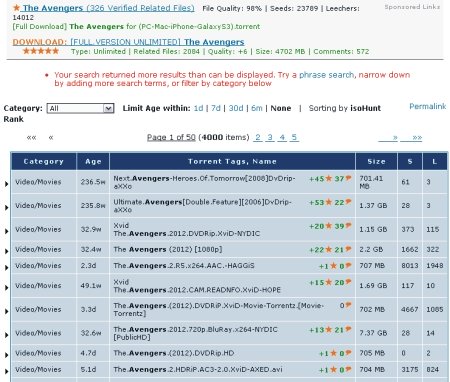Expand the 720p.BluRay.x264-NYDIC row arrow
450x382 pixels.
[6, 335]
